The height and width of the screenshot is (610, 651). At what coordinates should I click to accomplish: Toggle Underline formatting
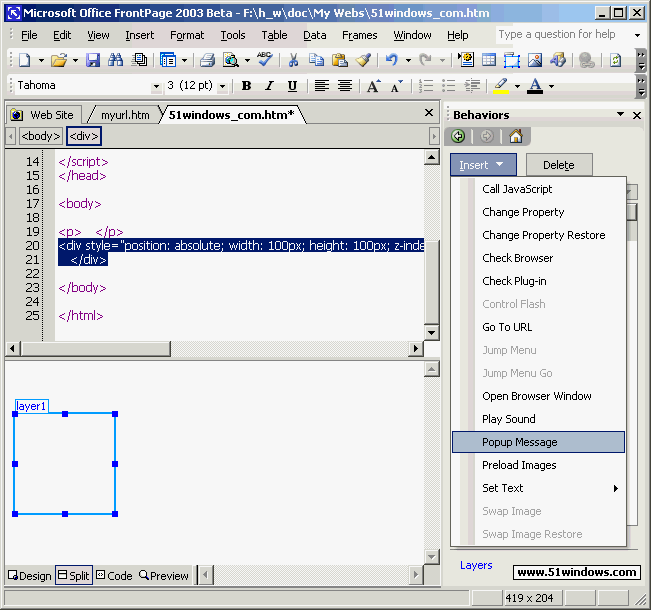292,86
